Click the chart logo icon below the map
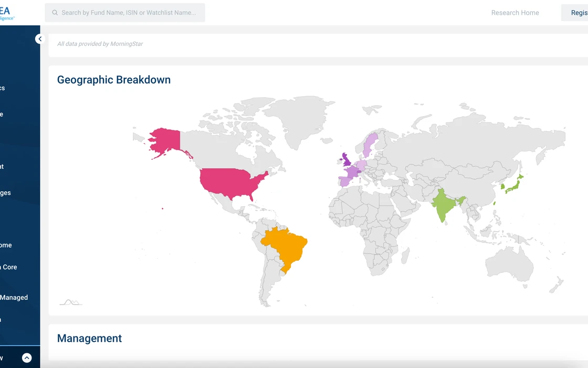The height and width of the screenshot is (368, 588). 70,302
